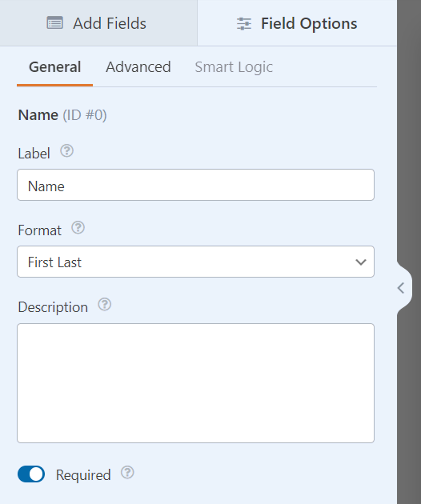Open the Label help tooltip icon

click(x=67, y=150)
